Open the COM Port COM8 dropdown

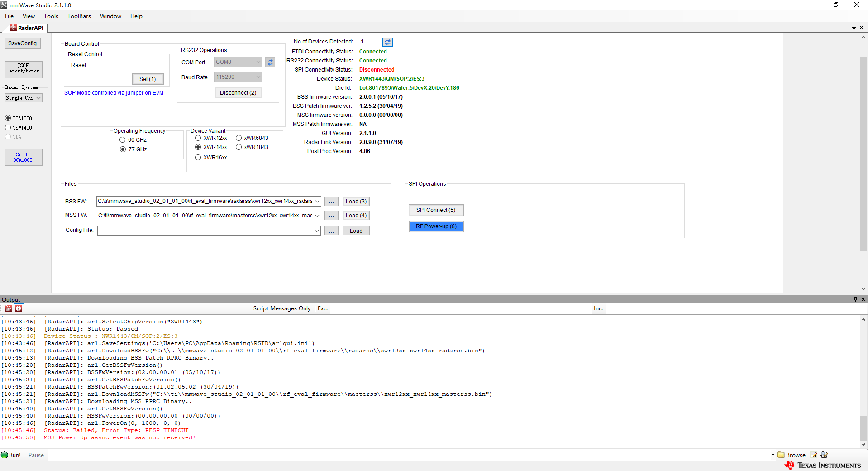point(238,62)
